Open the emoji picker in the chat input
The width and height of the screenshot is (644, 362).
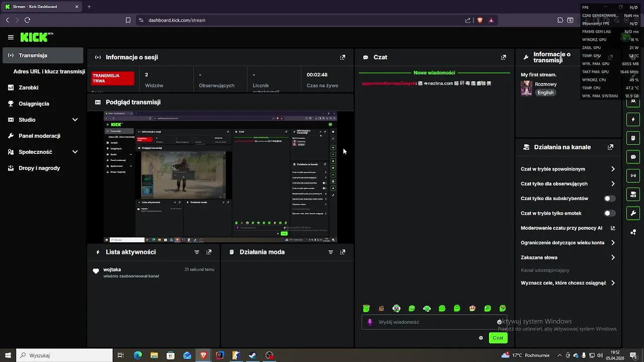point(499,322)
